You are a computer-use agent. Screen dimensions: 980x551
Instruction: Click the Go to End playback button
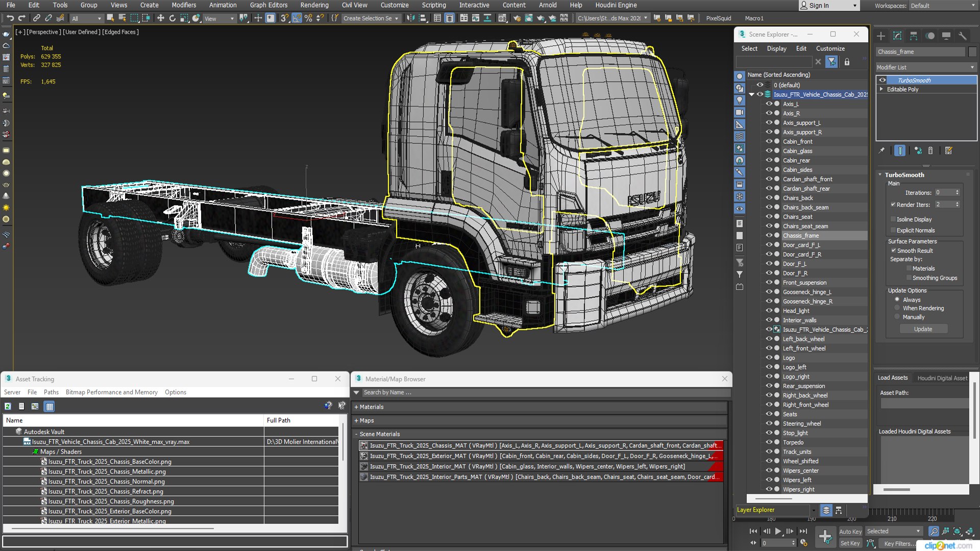pyautogui.click(x=803, y=531)
